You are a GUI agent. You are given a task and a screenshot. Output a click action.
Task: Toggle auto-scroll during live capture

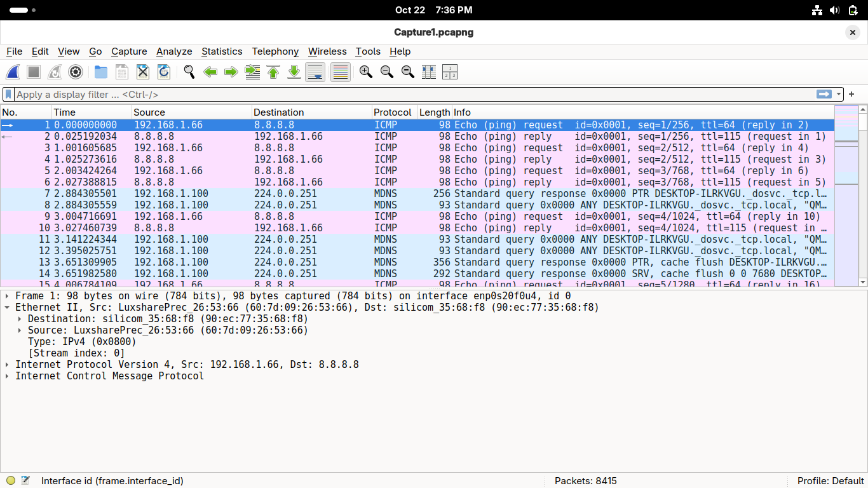(x=315, y=72)
